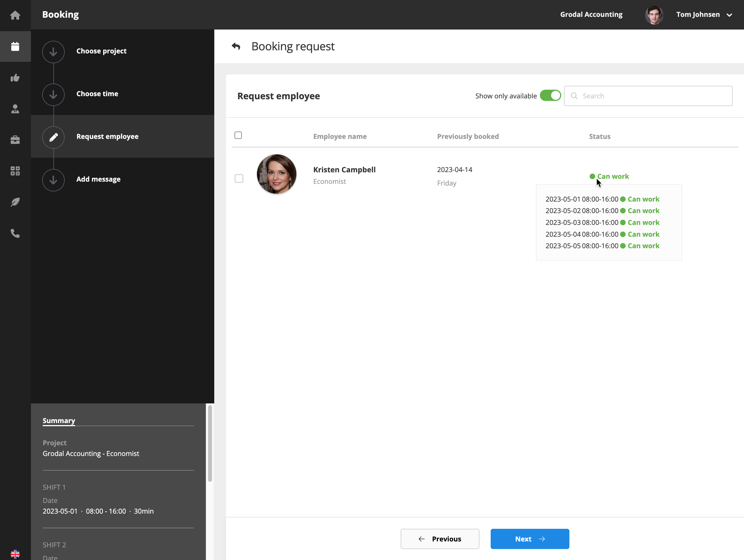Screen dimensions: 744x560
Task: Click the back arrow beside Booking request
Action: coord(236,46)
